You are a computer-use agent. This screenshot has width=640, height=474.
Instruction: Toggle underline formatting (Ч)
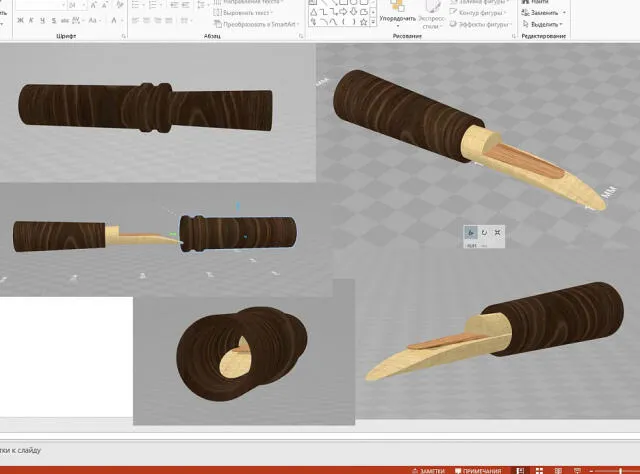pos(42,20)
